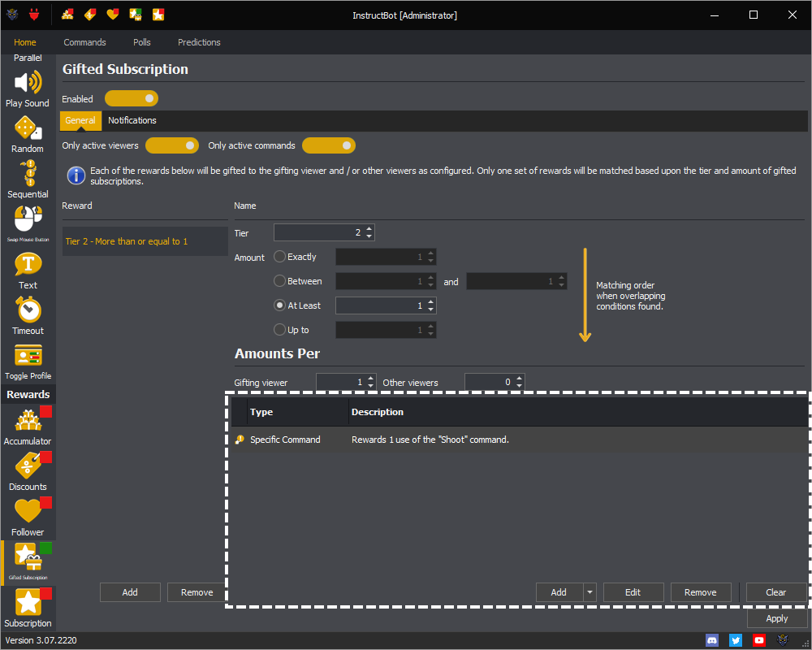This screenshot has width=812, height=650.
Task: Open Gifted Subscription rewards page in sidebar
Action: [28, 562]
